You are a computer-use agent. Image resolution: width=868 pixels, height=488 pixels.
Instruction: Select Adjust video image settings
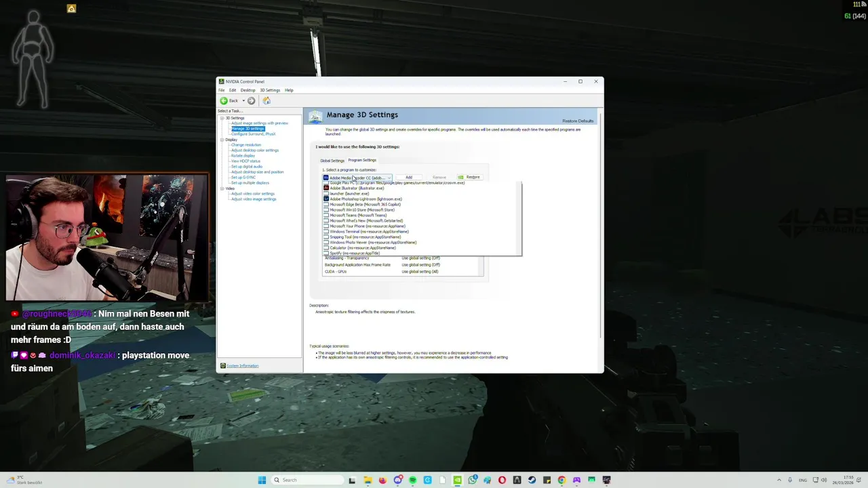tap(254, 199)
